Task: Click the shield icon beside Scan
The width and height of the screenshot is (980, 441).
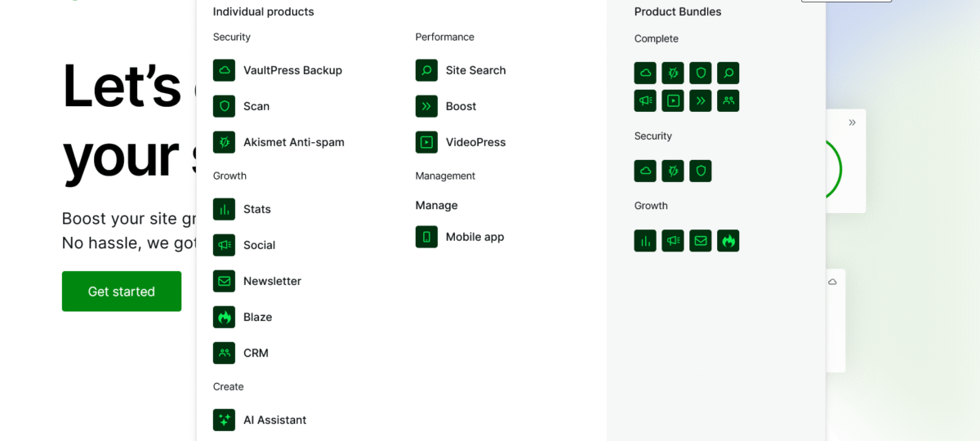Action: pyautogui.click(x=224, y=106)
